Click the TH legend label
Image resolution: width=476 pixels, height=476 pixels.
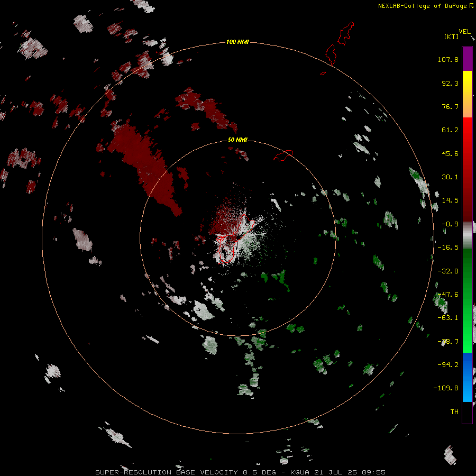click(x=454, y=411)
